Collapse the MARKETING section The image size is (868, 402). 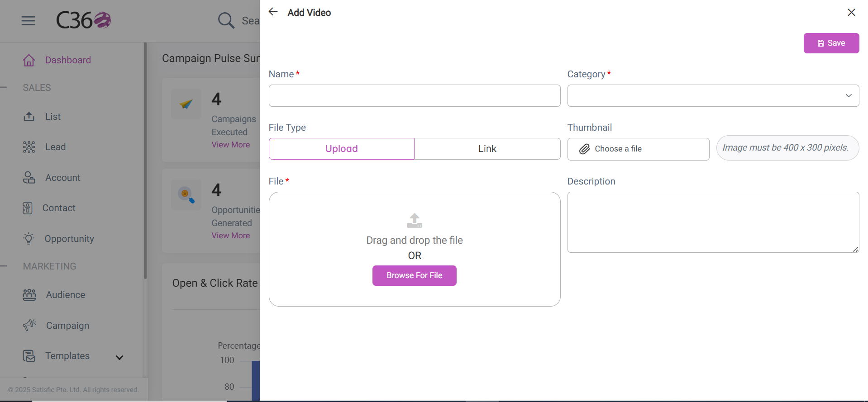click(4, 266)
